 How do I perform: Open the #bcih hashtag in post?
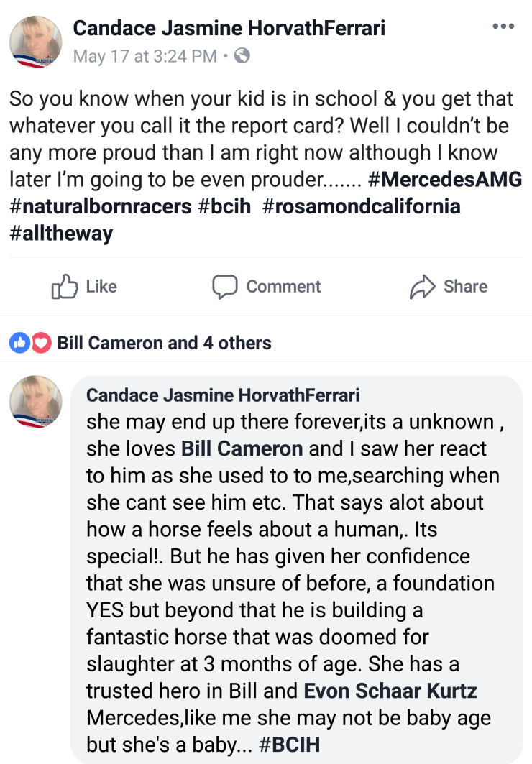(226, 207)
